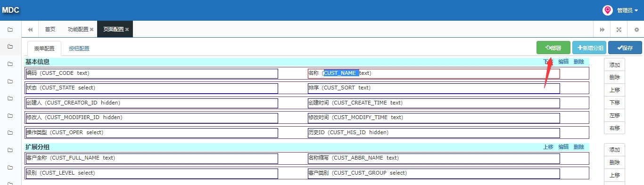
Task: Click 删除 link on 基本信息 group header
Action: coord(579,62)
